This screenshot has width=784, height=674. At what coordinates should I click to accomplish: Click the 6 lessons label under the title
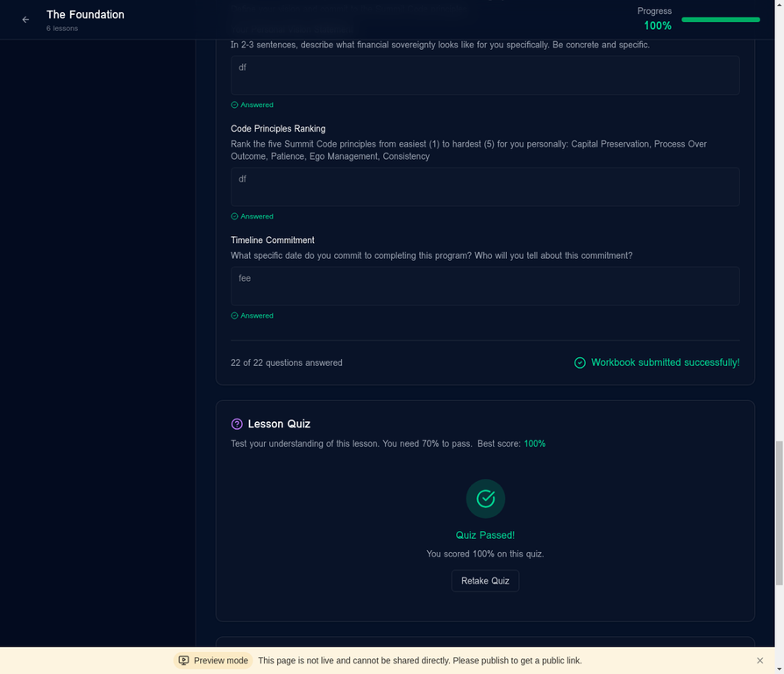click(x=61, y=28)
